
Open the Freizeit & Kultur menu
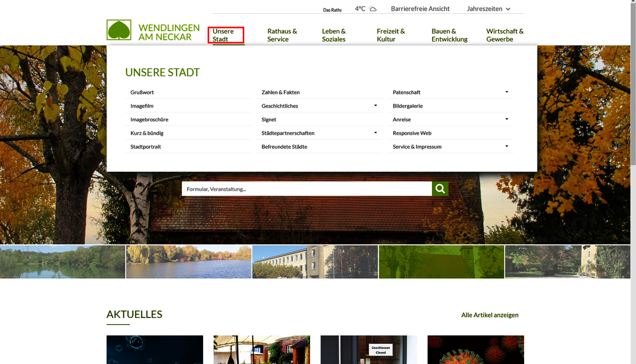click(x=391, y=35)
